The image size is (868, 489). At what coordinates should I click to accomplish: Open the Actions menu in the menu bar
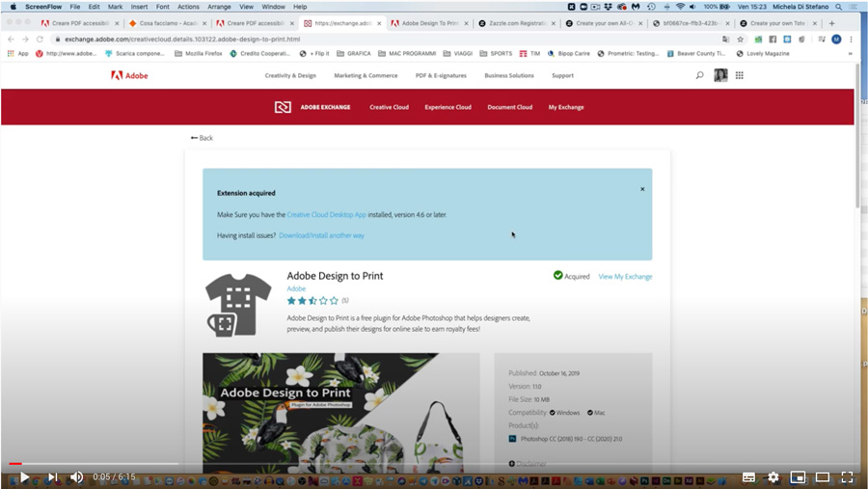coord(188,7)
